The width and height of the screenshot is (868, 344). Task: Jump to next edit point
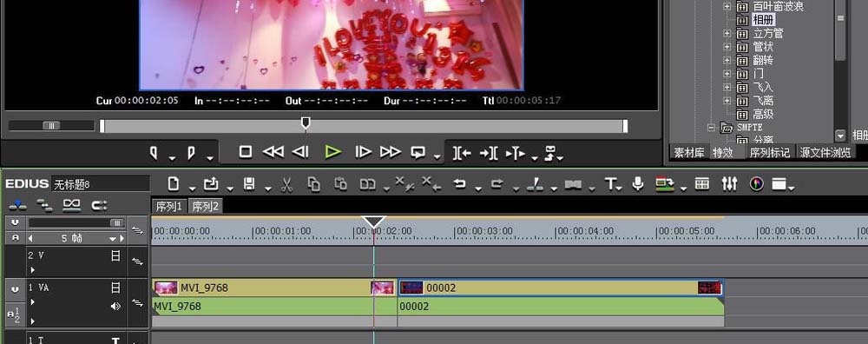point(488,154)
